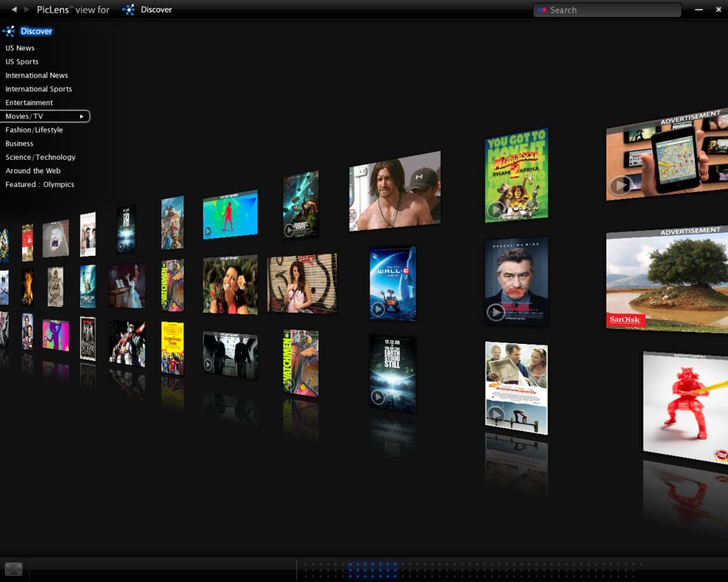Play the Madagascar 2 trailer play button
Image resolution: width=728 pixels, height=582 pixels.
496,210
